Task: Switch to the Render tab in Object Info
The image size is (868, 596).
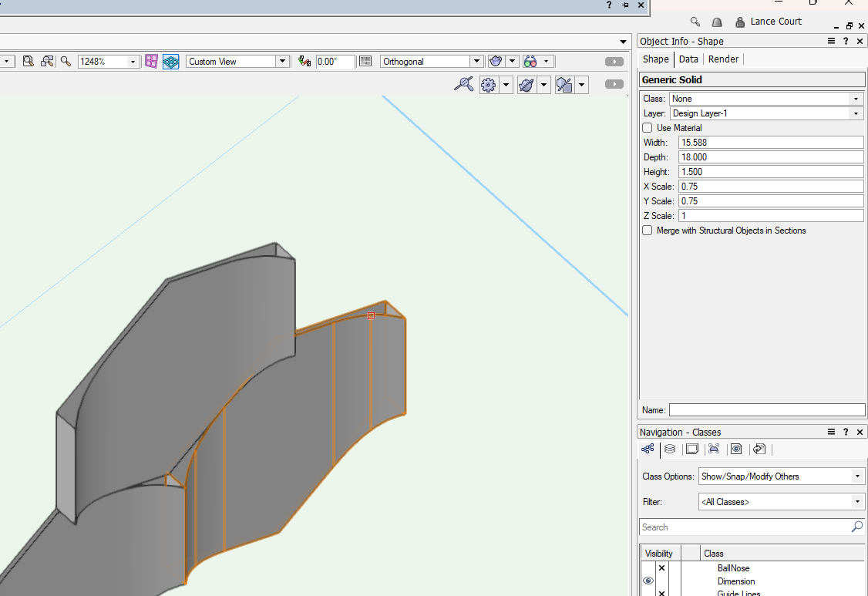Action: 723,59
